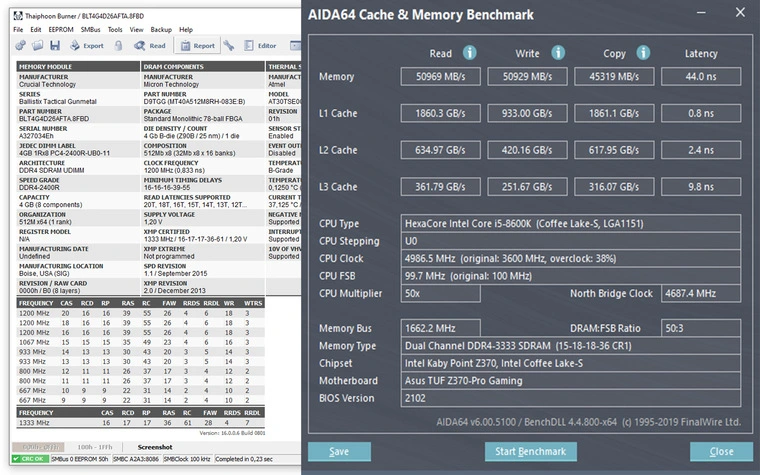Open the File menu in Thaiphoon Burner
This screenshot has height=475, width=760.
18,30
